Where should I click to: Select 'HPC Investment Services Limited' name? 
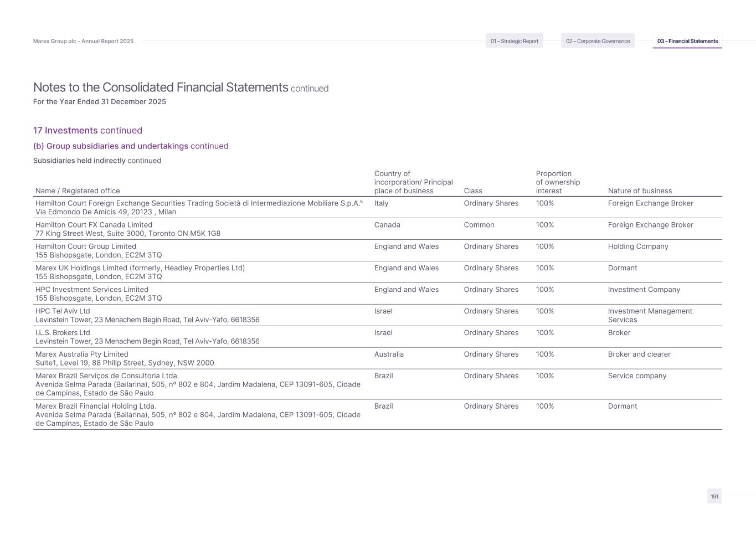(92, 290)
